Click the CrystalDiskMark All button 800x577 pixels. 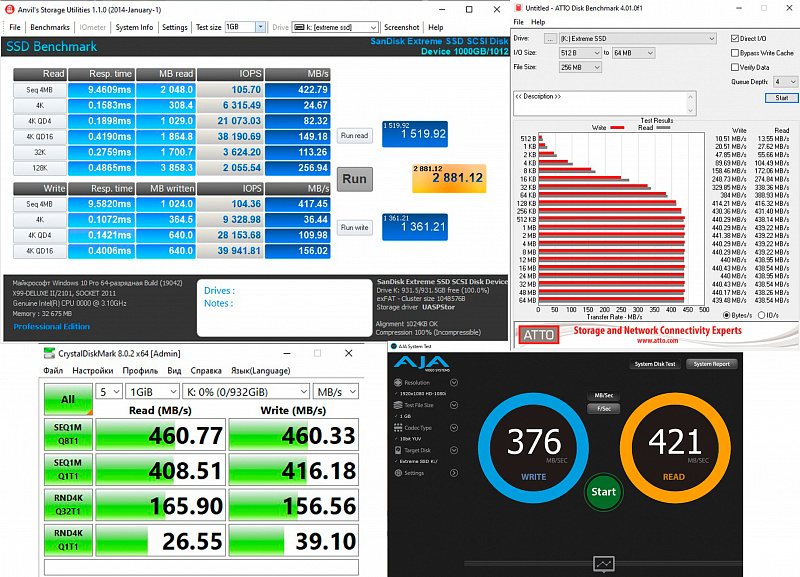68,398
